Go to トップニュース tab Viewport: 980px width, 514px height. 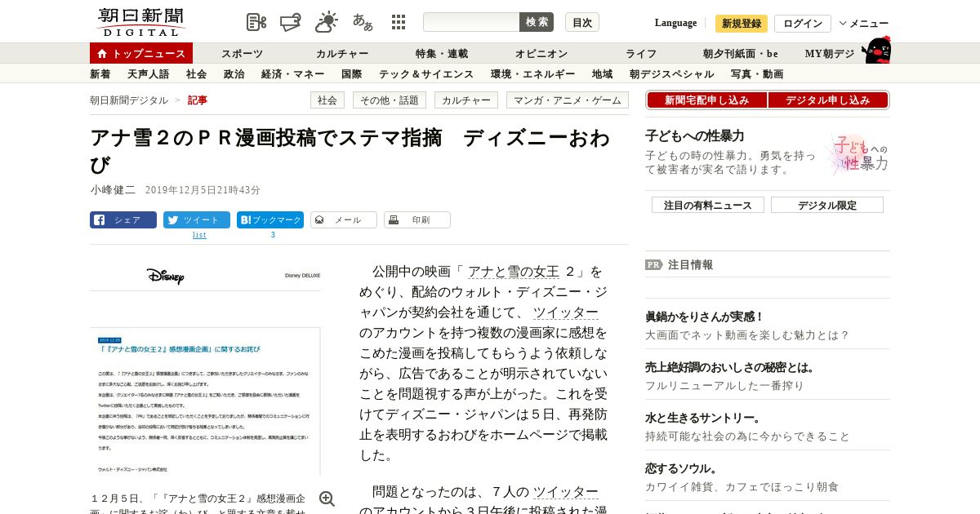pos(141,53)
